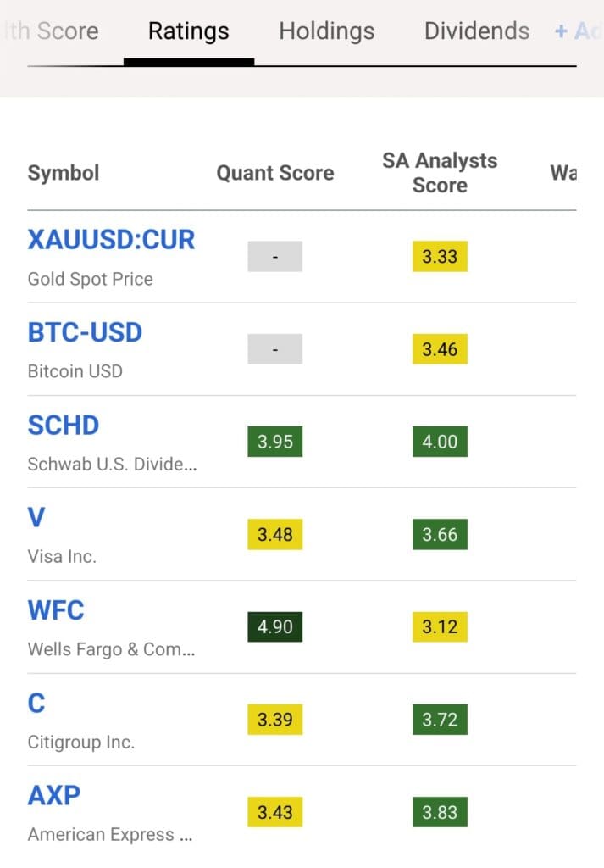
Task: Click Visa's 3.48 yellow Quant Score badge
Action: click(x=274, y=535)
